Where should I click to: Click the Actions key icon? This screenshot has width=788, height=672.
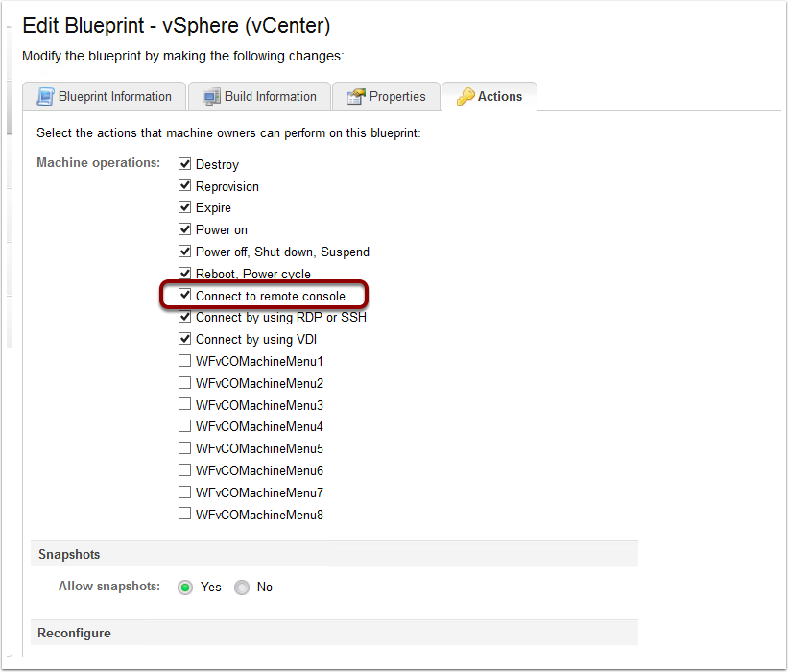[466, 97]
